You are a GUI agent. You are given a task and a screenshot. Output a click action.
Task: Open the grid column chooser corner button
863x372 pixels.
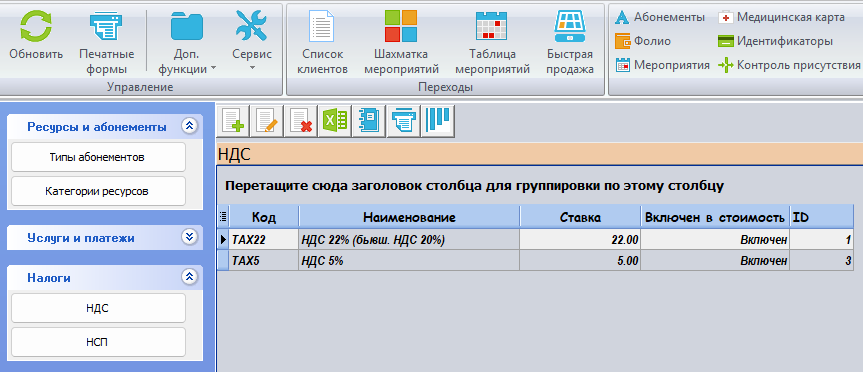pos(223,217)
